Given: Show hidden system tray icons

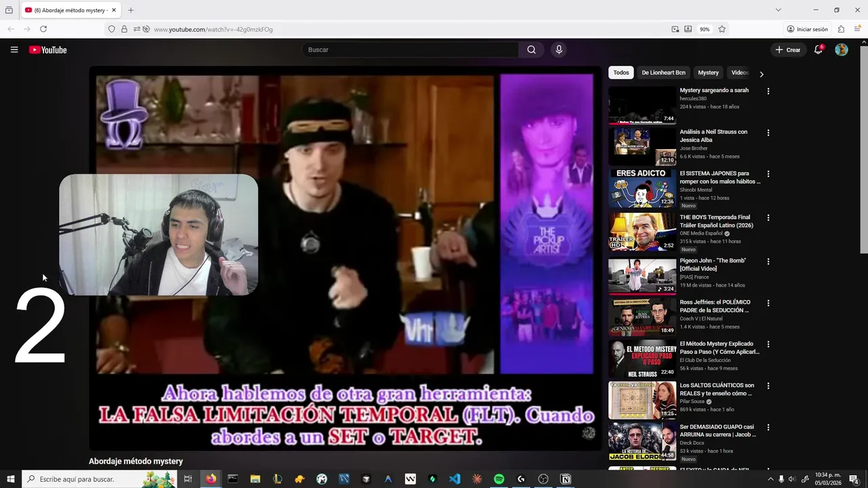Looking at the screenshot, I should (770, 479).
